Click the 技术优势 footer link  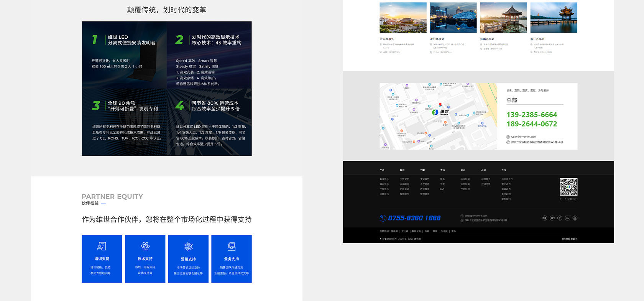(486, 184)
